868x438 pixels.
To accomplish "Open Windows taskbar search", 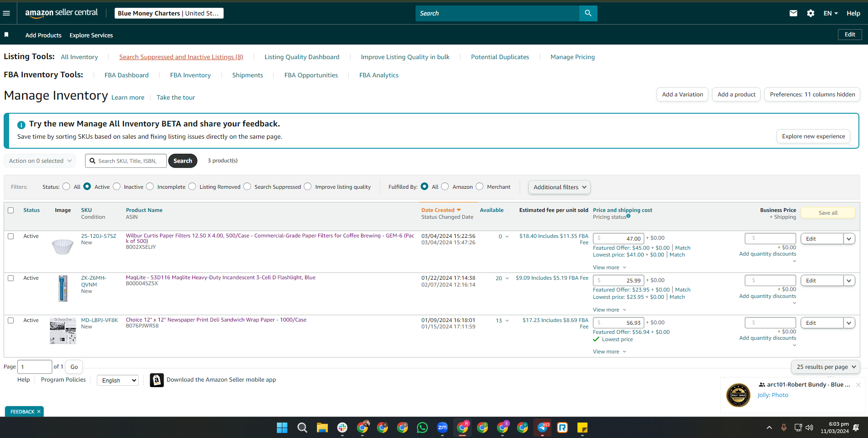I will (x=302, y=428).
